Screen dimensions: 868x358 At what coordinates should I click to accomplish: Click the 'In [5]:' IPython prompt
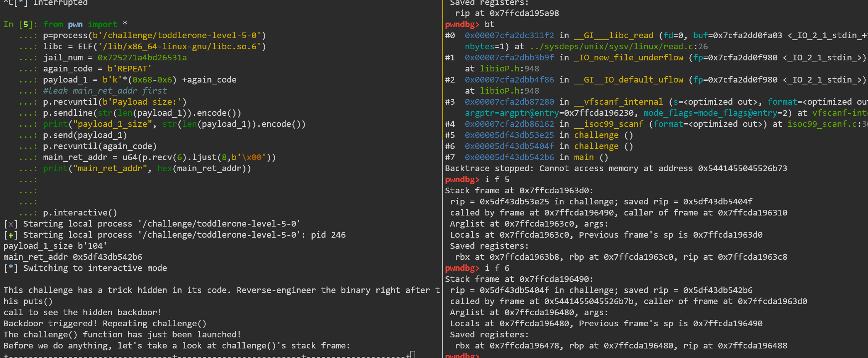[x=21, y=24]
